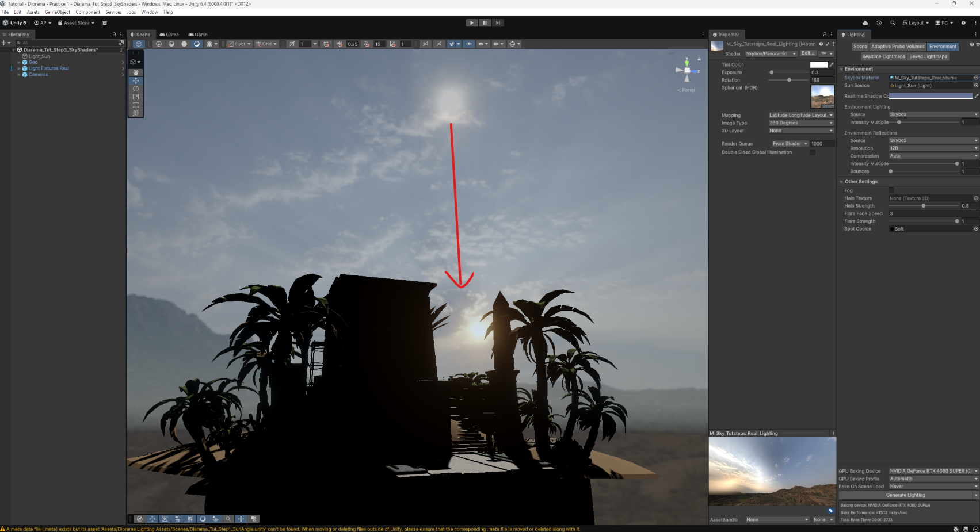Open the Window menu
This screenshot has width=980, height=532.
(x=150, y=12)
